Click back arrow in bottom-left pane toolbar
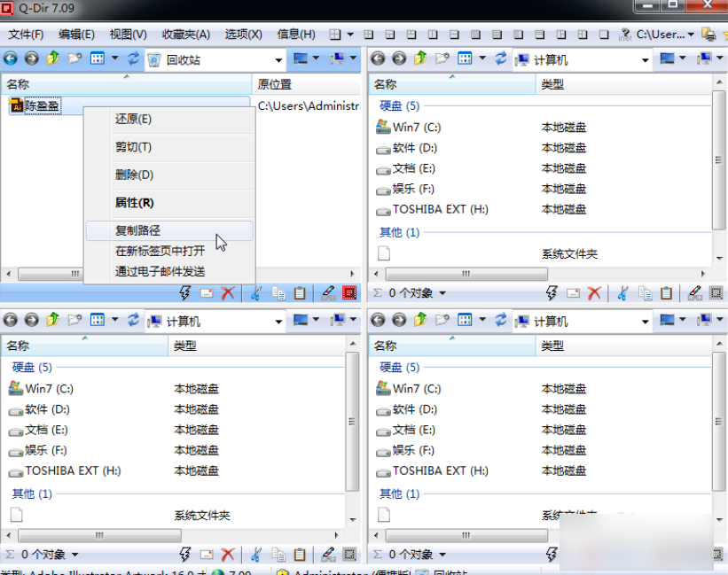Screen dimensions: 728x575 coord(11,320)
